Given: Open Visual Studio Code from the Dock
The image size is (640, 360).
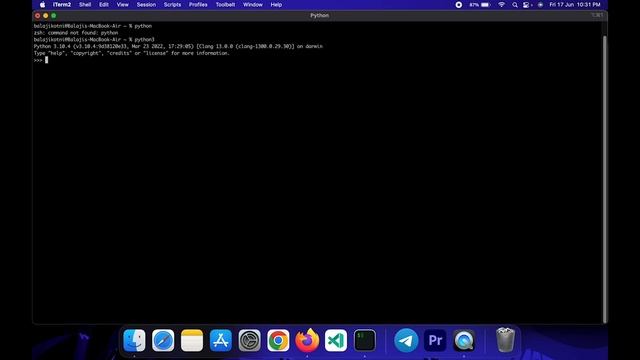Looking at the screenshot, I should coord(336,340).
